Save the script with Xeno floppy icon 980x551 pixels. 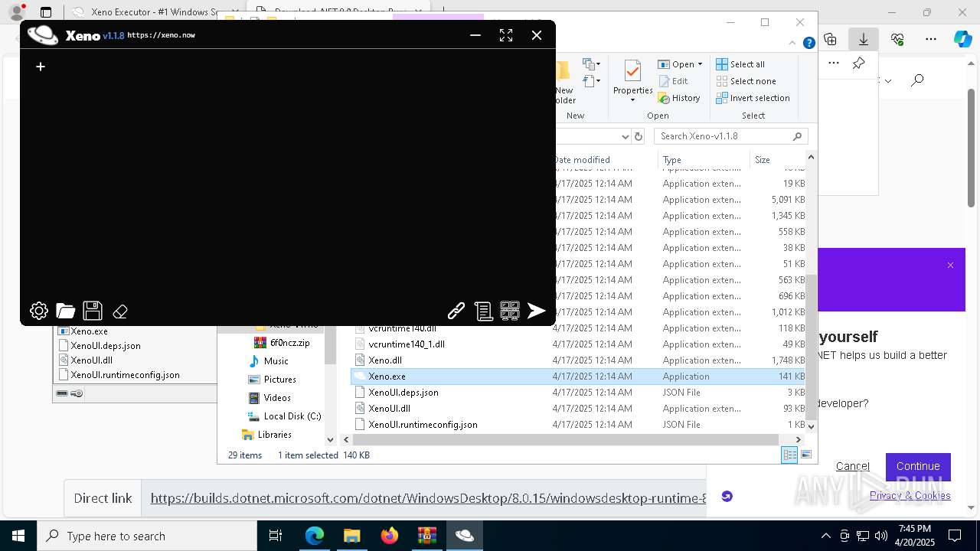[x=93, y=311]
